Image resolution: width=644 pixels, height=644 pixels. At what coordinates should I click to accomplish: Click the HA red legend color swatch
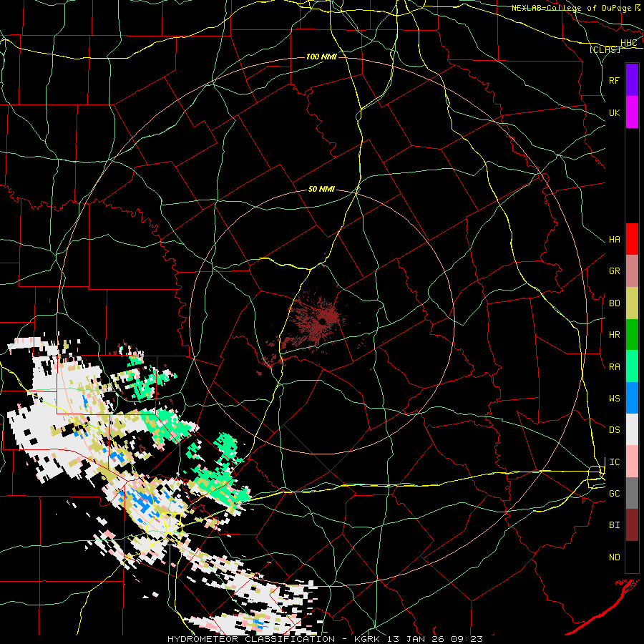pyautogui.click(x=632, y=239)
